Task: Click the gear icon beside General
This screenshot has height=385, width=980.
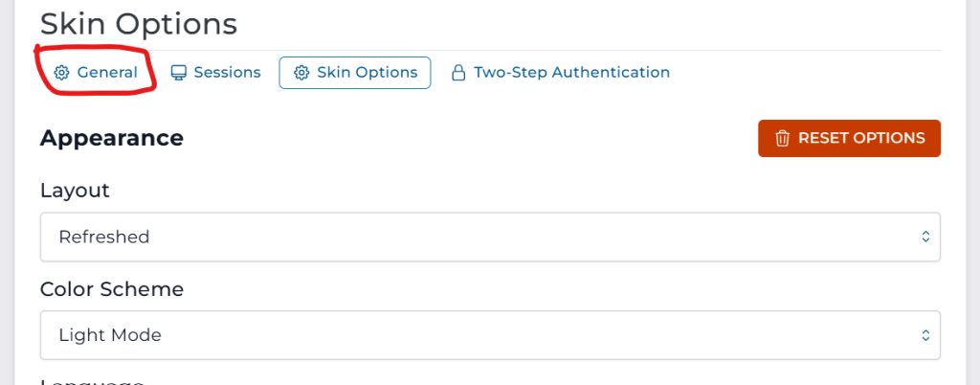Action: [x=61, y=73]
